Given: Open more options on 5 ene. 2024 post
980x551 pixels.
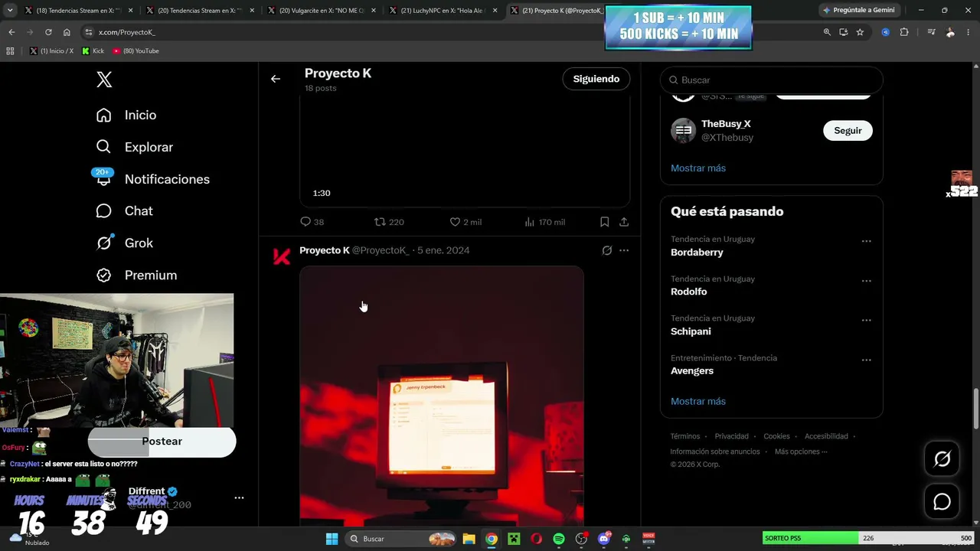Looking at the screenshot, I should [624, 250].
